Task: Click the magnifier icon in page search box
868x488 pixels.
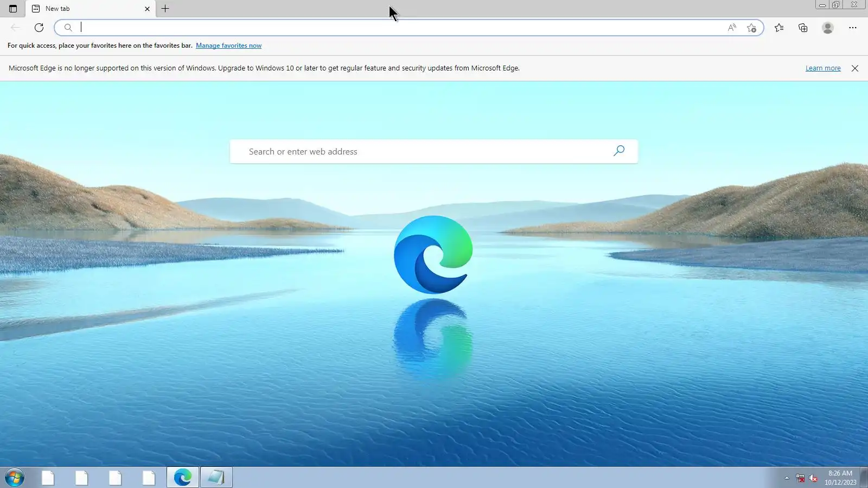Action: coord(619,151)
